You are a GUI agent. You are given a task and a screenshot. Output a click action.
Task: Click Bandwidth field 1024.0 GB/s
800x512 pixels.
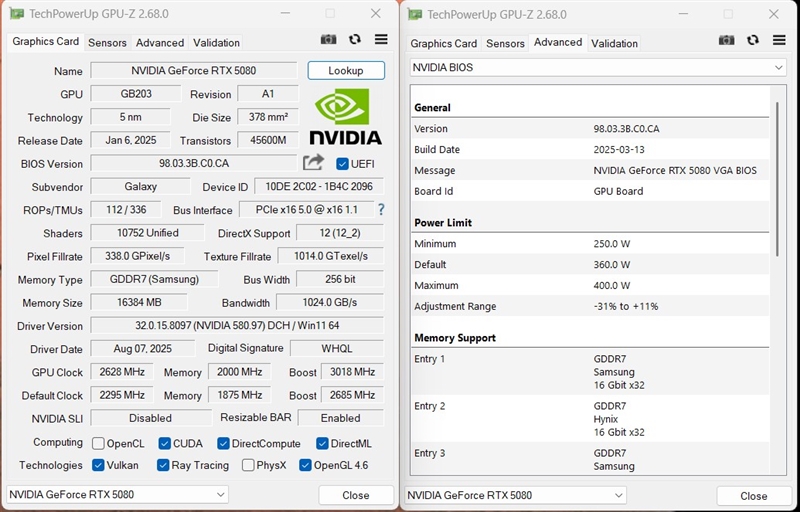[330, 302]
